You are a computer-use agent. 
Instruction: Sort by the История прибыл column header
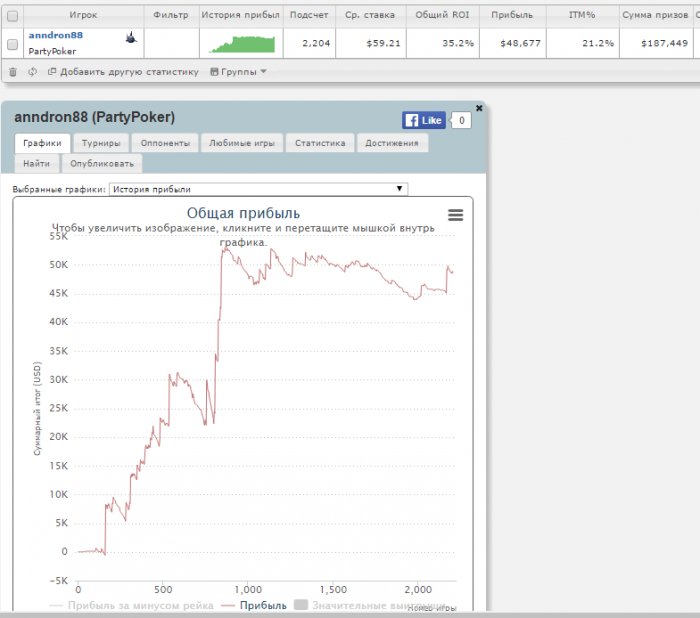click(241, 15)
